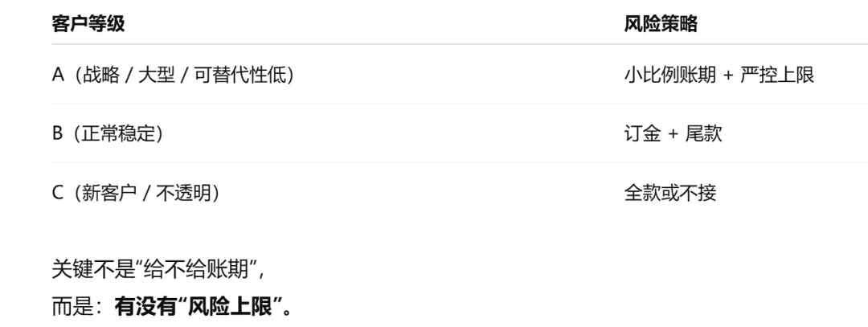The image size is (868, 327).
Task: Select the A（战略 / 大型 / 可替代性低）cell
Action: (173, 76)
